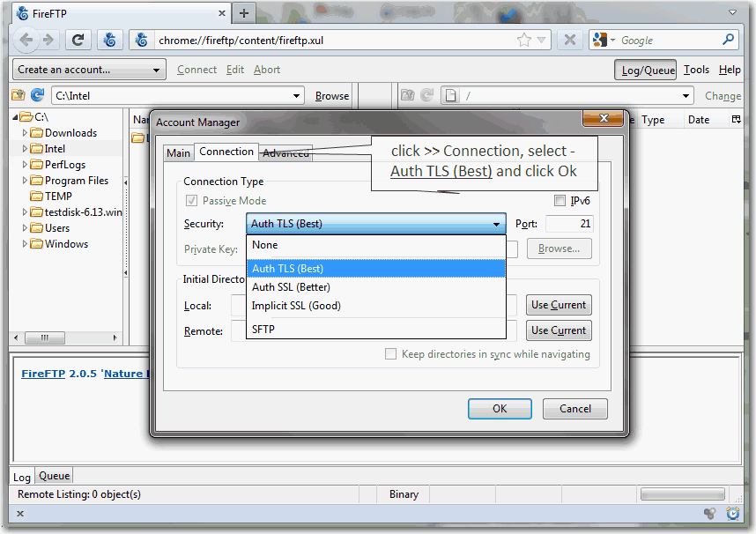Toggle Keep directories in sync checkbox

(x=390, y=354)
